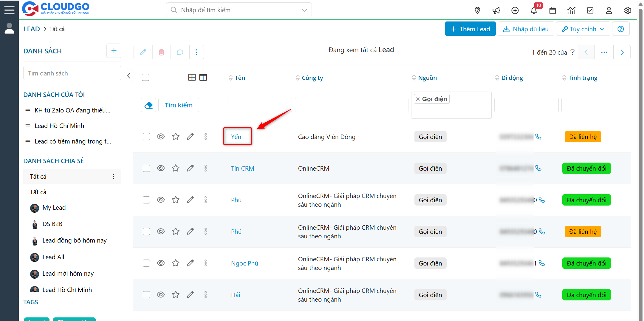Open options menu for Tất cả list

[x=113, y=176]
